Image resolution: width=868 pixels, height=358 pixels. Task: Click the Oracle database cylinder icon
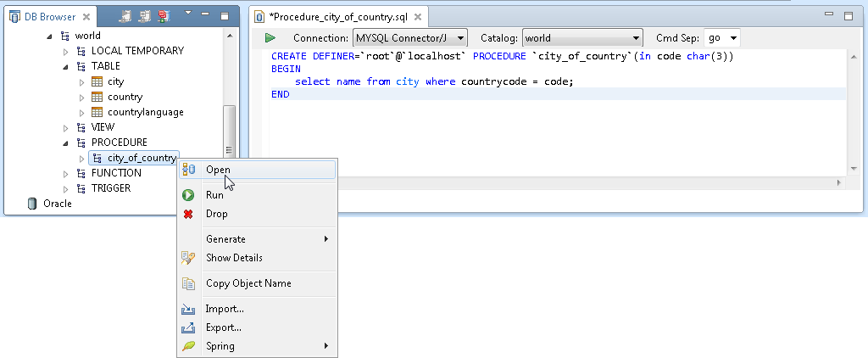pos(32,204)
